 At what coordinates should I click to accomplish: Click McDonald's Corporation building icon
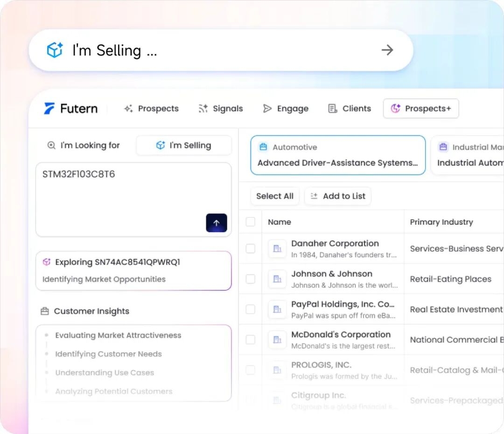tap(277, 339)
